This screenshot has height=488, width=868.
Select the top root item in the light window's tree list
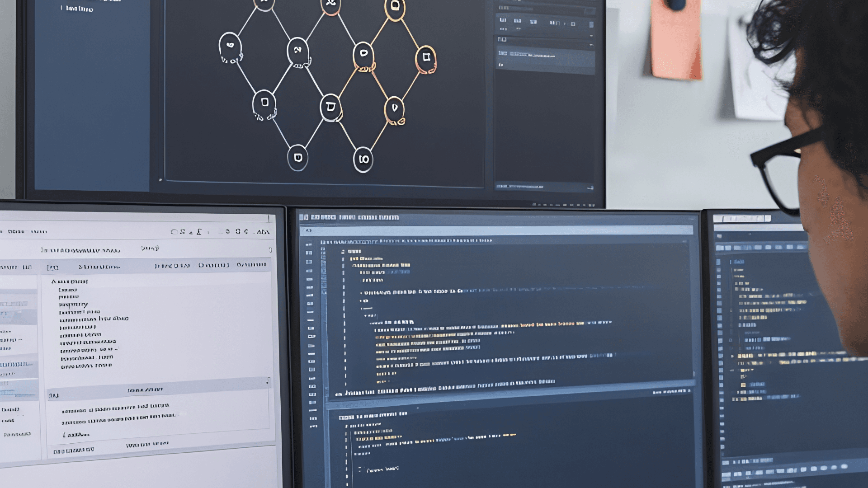[x=69, y=282]
